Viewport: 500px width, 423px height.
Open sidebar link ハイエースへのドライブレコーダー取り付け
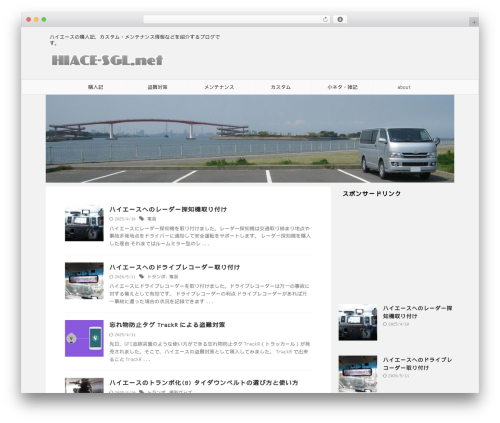[417, 364]
